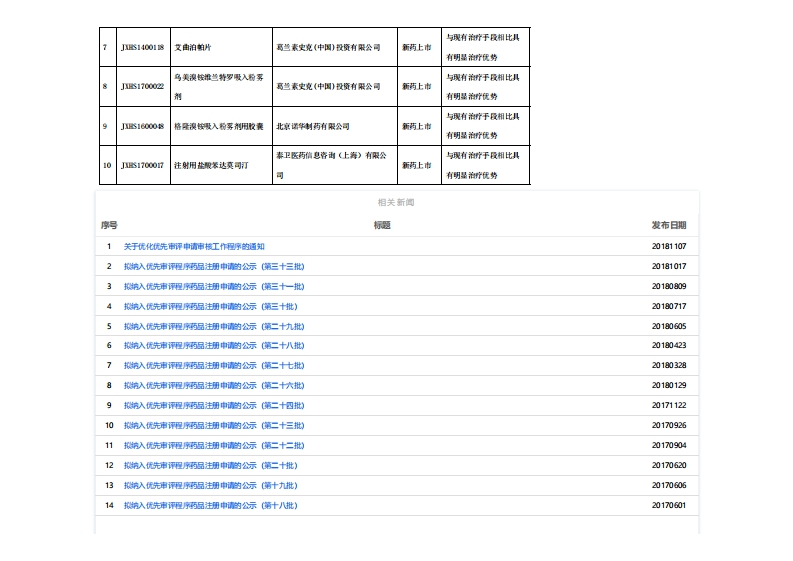Screen dimensions: 793x561
Task: Click the 第二十二批 announcement link
Action: coord(214,446)
